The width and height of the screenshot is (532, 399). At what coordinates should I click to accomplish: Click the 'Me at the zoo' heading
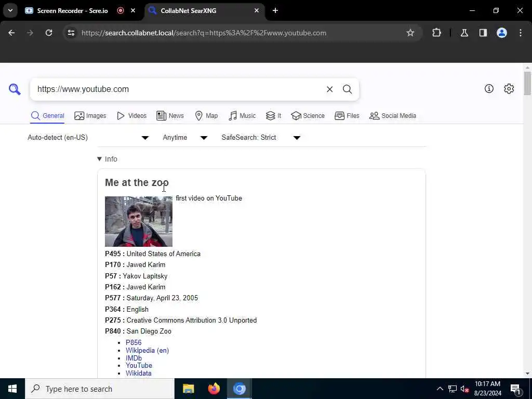pos(137,182)
